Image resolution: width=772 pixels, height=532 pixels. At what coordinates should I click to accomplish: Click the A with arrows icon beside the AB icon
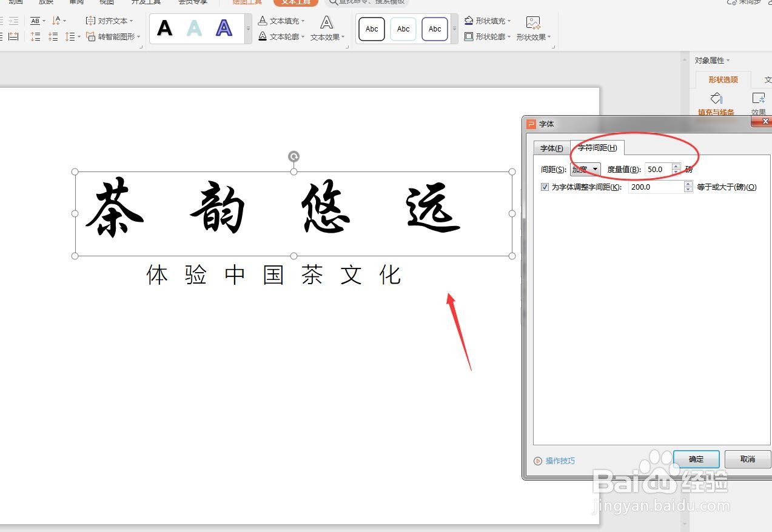(x=56, y=21)
